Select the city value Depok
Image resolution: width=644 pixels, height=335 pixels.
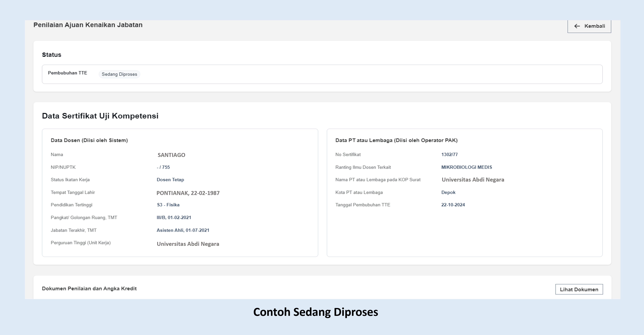pyautogui.click(x=449, y=192)
